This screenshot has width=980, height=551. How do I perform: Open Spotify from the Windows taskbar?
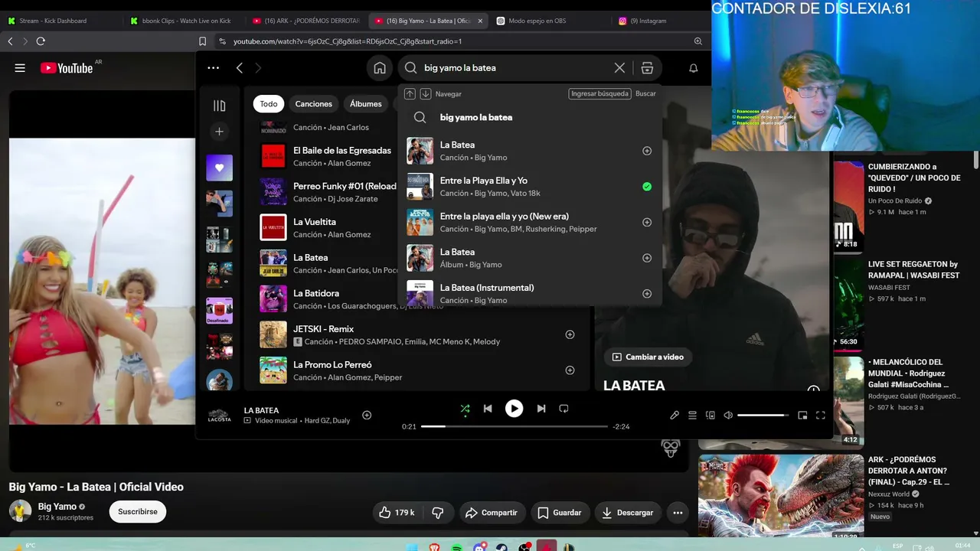point(456,546)
